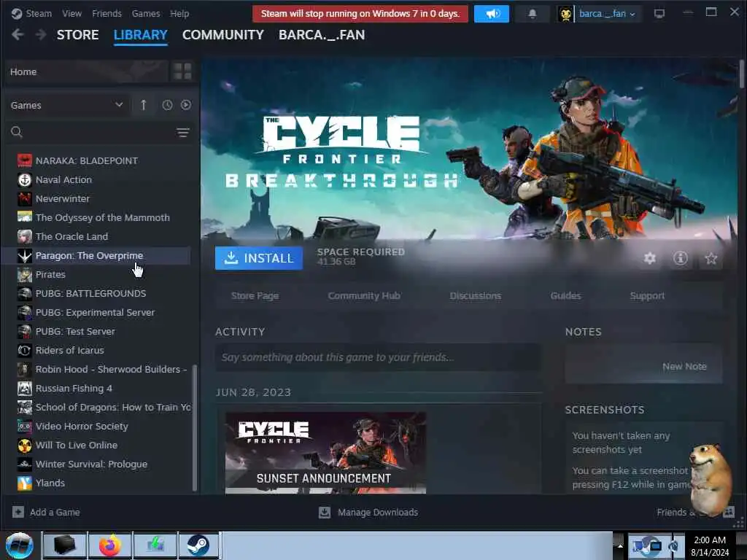The width and height of the screenshot is (747, 560).
Task: Select The Odyssey of the Mammoth
Action: click(x=96, y=217)
